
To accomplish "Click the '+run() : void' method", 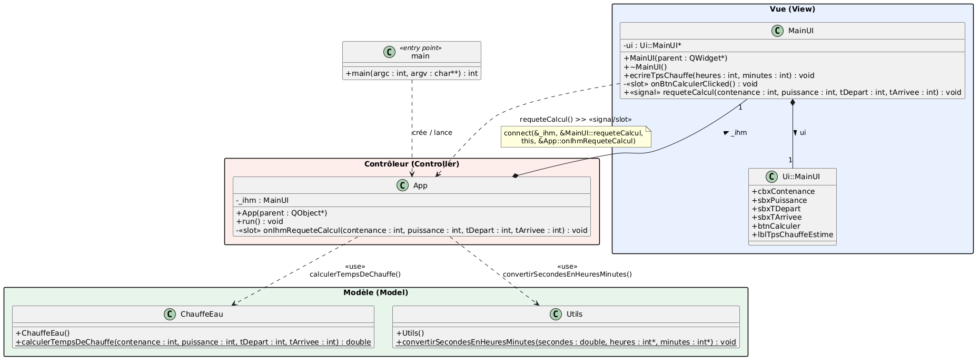I will pos(260,221).
